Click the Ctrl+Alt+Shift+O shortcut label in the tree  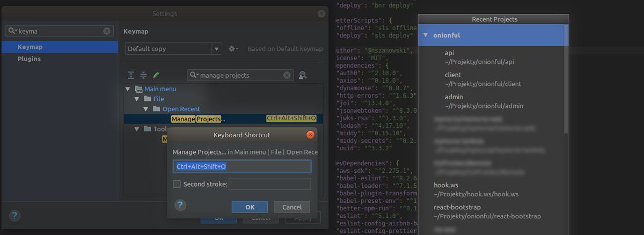(x=291, y=119)
